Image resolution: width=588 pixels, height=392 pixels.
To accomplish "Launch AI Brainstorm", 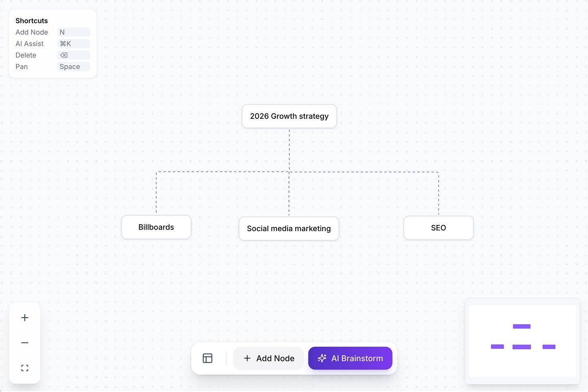I will click(x=350, y=358).
